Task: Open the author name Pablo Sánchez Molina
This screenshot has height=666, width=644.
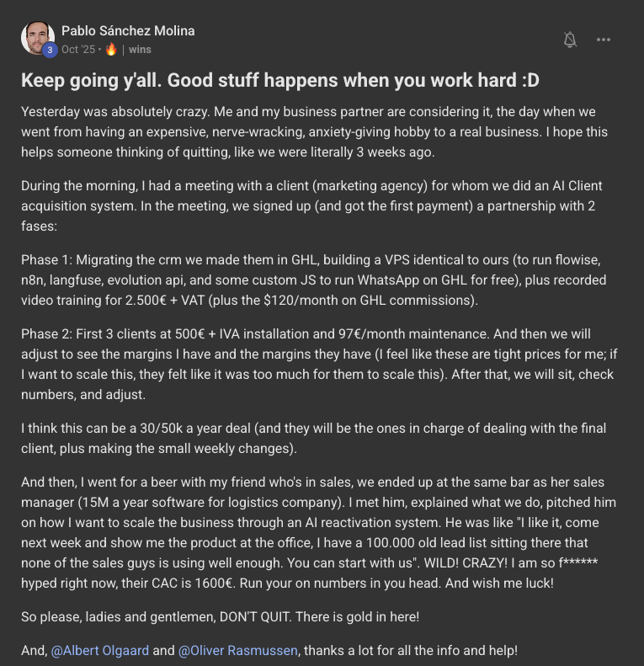Action: pyautogui.click(x=128, y=31)
